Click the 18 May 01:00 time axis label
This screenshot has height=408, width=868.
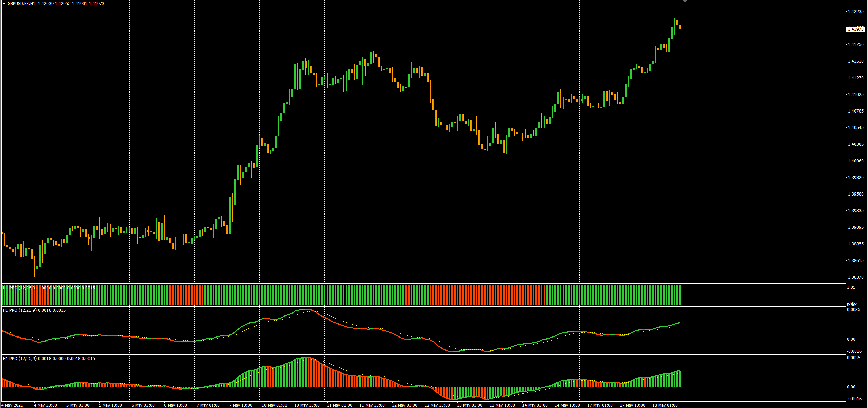pos(665,405)
